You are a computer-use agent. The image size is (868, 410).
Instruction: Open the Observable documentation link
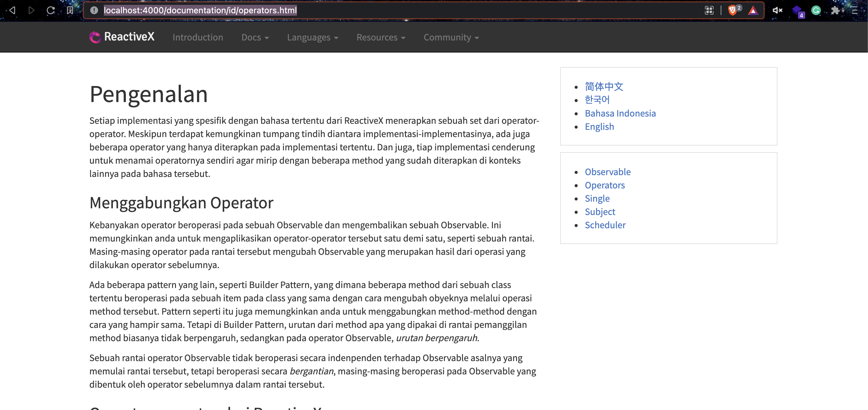(608, 172)
